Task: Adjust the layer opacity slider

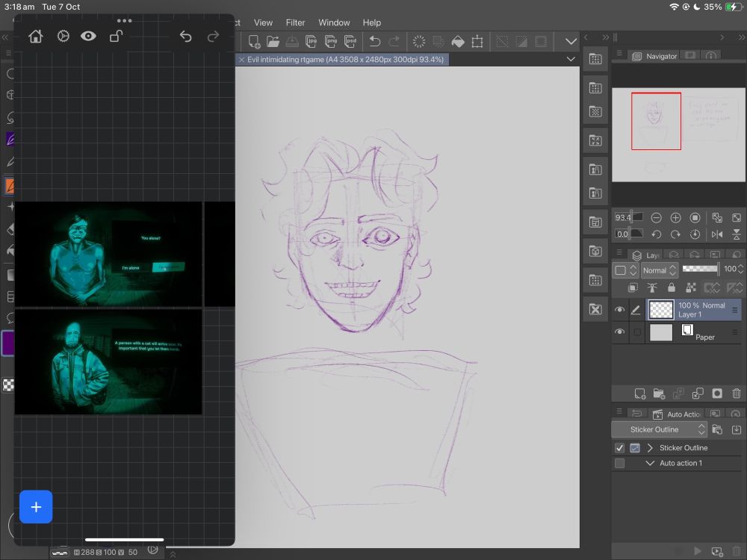Action: [700, 269]
